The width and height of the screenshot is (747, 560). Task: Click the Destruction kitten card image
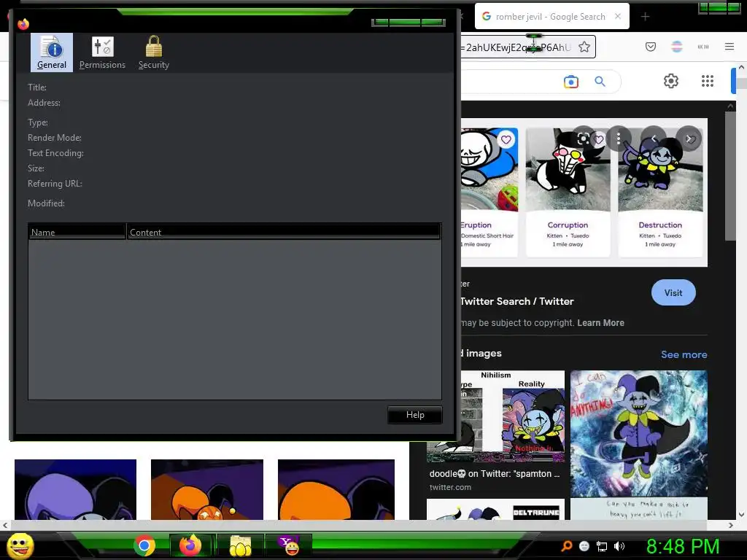point(660,169)
